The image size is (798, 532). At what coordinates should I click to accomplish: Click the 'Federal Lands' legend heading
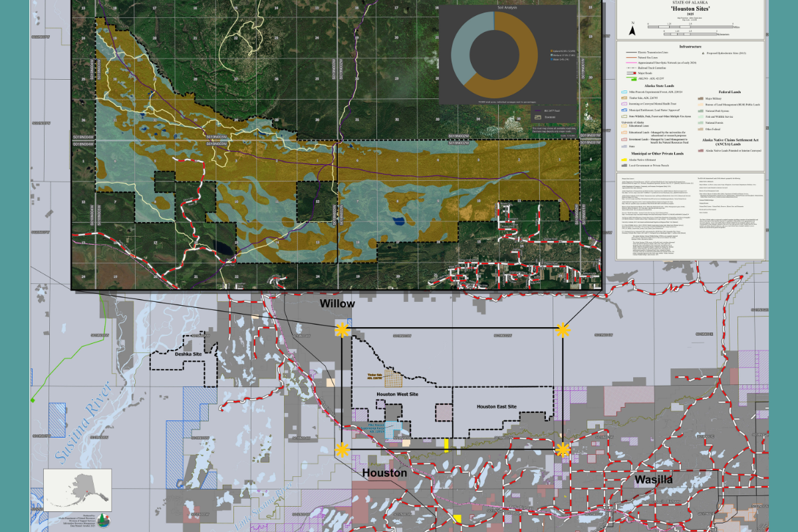click(x=730, y=92)
